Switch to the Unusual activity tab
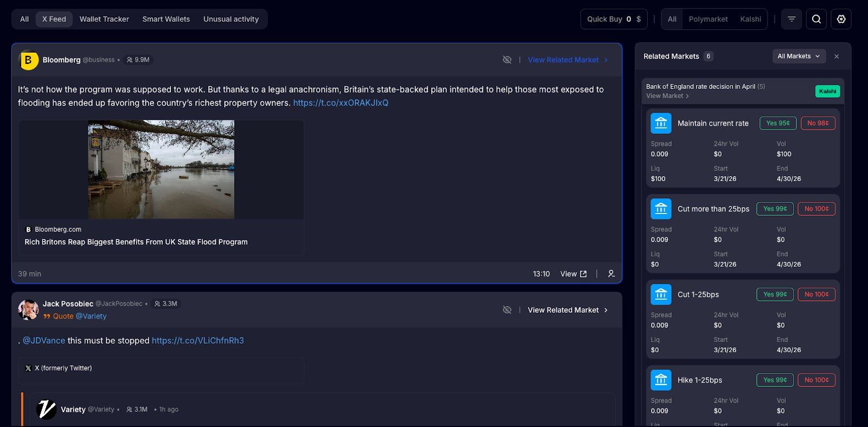The height and width of the screenshot is (427, 868). [x=231, y=19]
